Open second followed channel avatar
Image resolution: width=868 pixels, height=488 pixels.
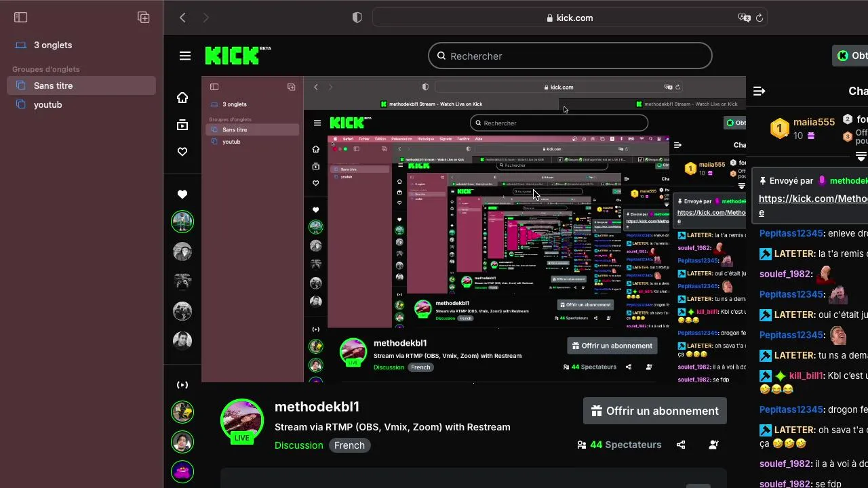[x=182, y=251]
